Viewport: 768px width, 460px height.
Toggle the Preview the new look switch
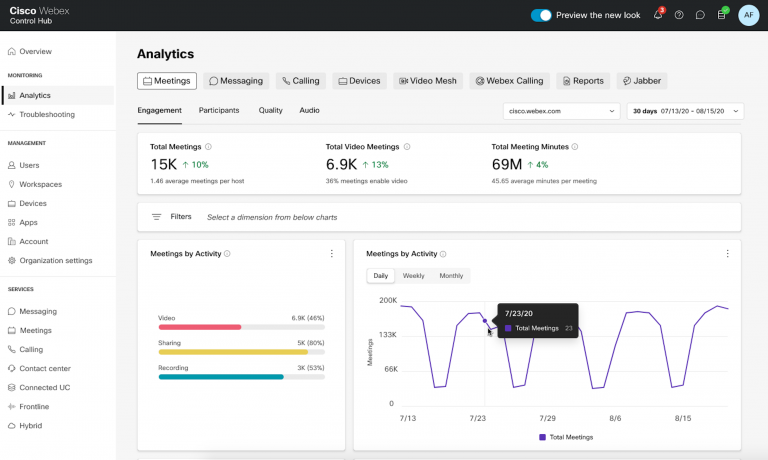[541, 15]
